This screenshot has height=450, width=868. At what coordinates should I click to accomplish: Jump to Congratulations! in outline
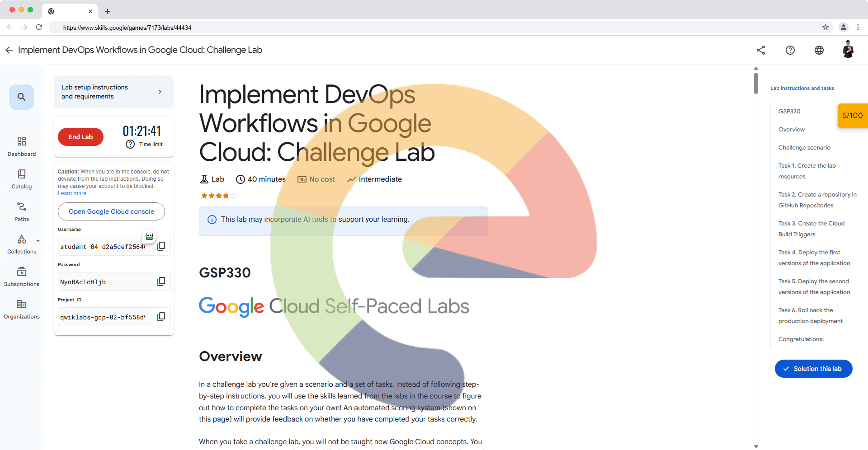click(801, 339)
